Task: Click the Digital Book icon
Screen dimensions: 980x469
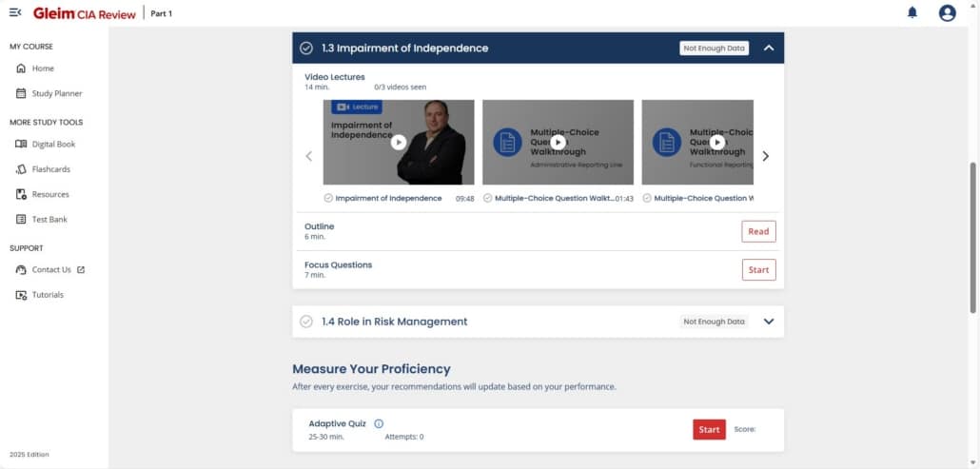Action: click(x=21, y=144)
